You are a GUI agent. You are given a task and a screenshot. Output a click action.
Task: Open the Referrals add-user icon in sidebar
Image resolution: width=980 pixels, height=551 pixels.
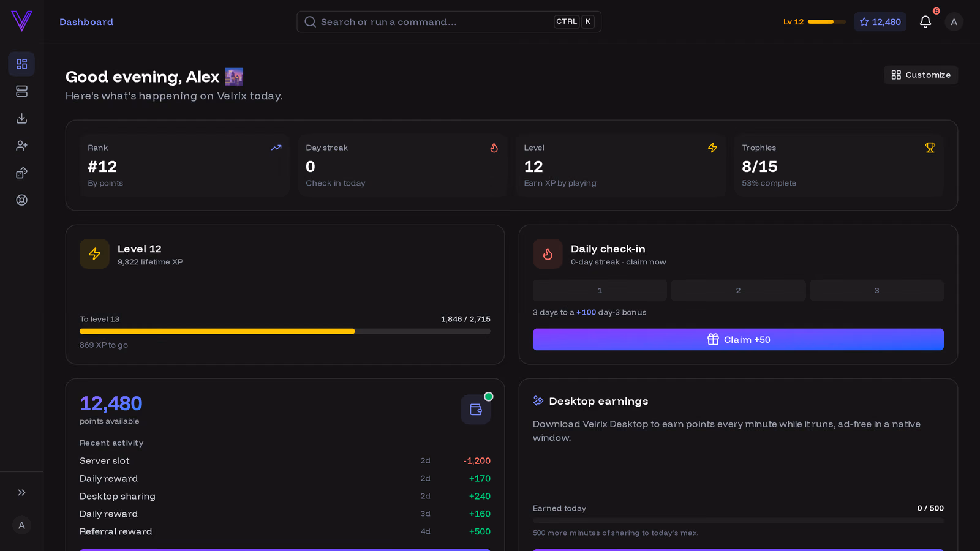(21, 146)
